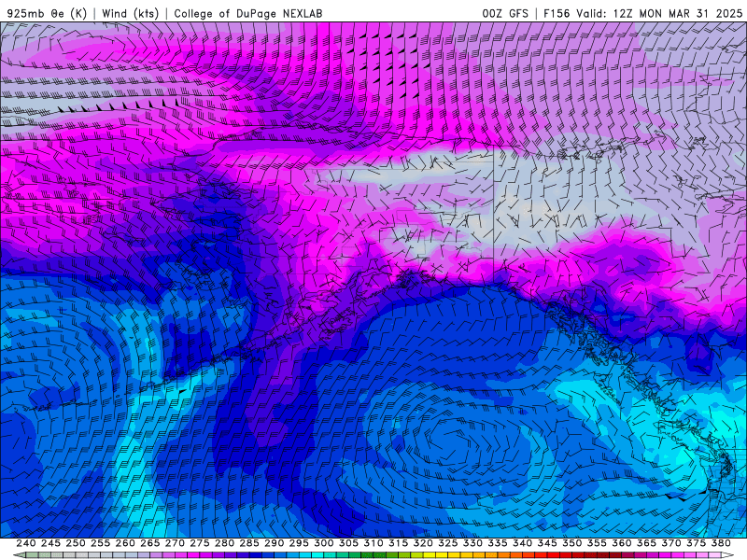This screenshot has height=560, width=747.
Task: Click the 265 color scale label
Action: pos(149,543)
